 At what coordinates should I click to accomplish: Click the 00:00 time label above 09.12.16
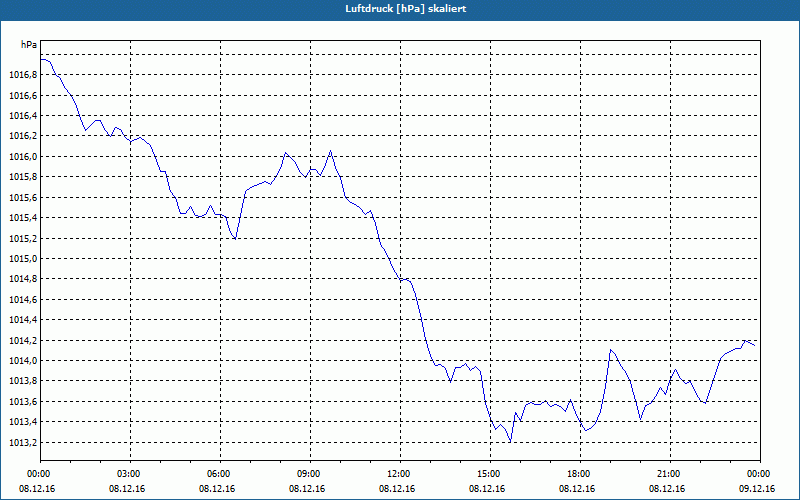pyautogui.click(x=757, y=474)
